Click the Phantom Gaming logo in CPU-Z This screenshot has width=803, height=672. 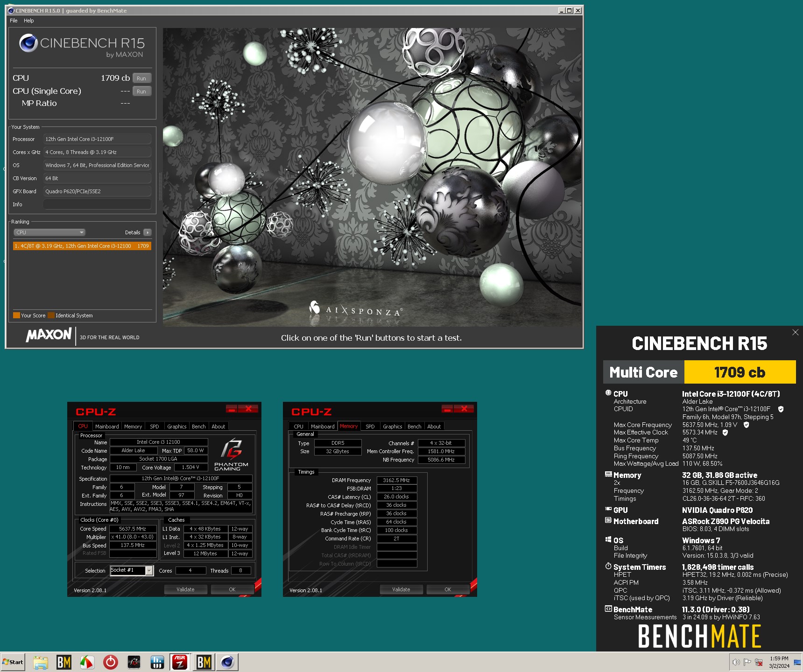tap(231, 454)
